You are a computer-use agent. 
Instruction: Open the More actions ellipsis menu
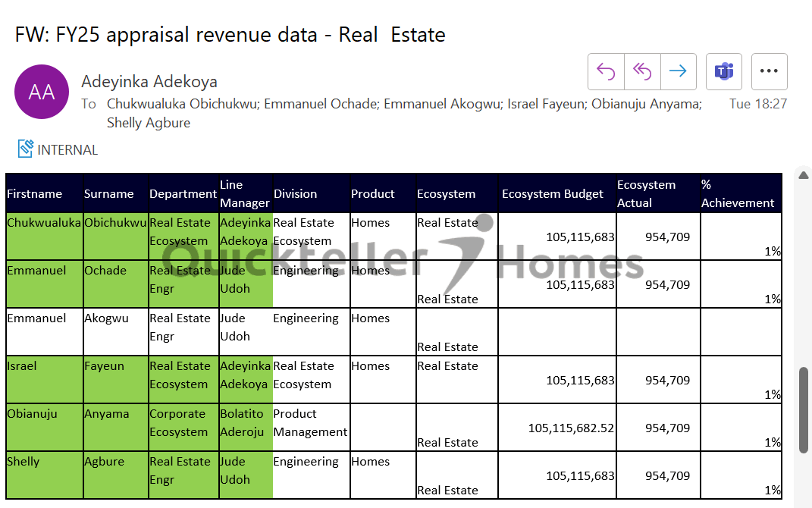point(769,71)
